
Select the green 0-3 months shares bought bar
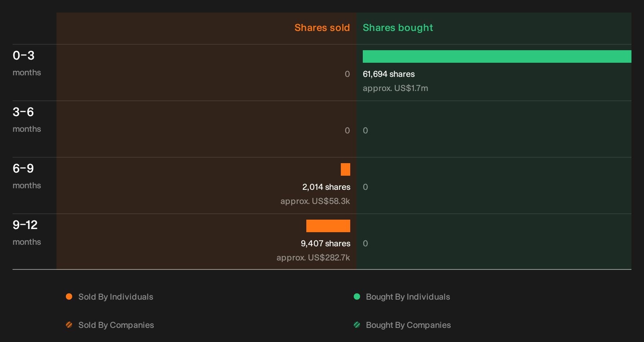point(497,56)
